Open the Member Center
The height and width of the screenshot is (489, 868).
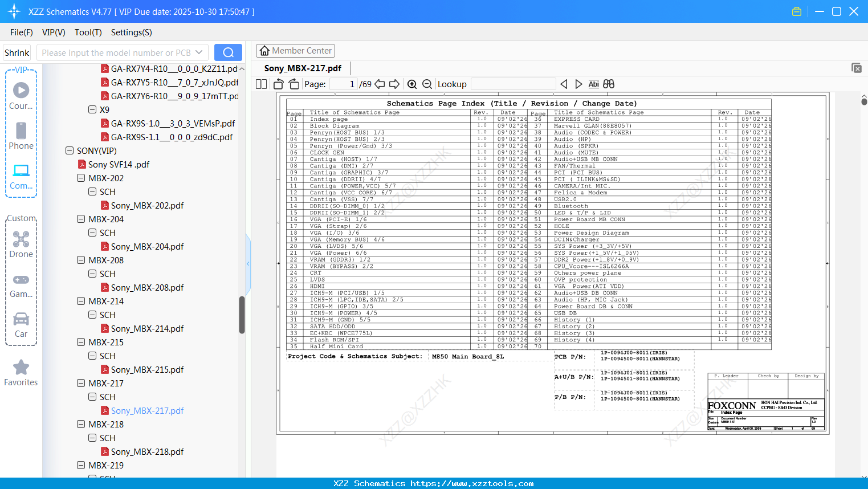pos(295,51)
